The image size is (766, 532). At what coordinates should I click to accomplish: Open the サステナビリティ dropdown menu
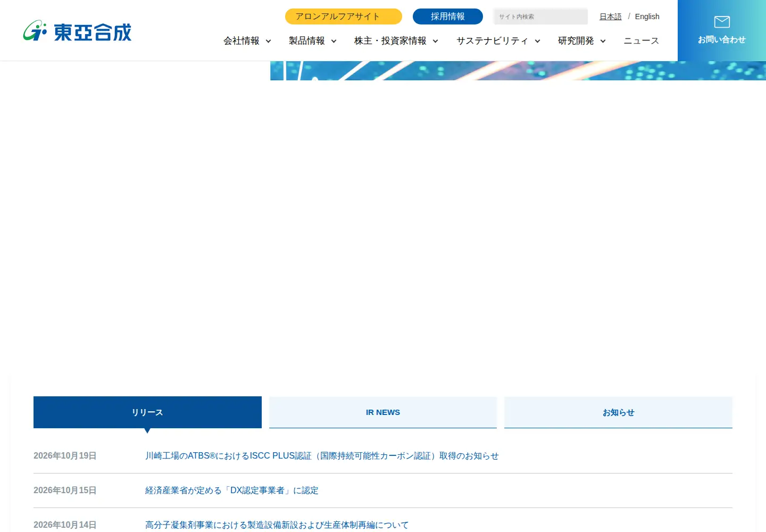pos(498,41)
